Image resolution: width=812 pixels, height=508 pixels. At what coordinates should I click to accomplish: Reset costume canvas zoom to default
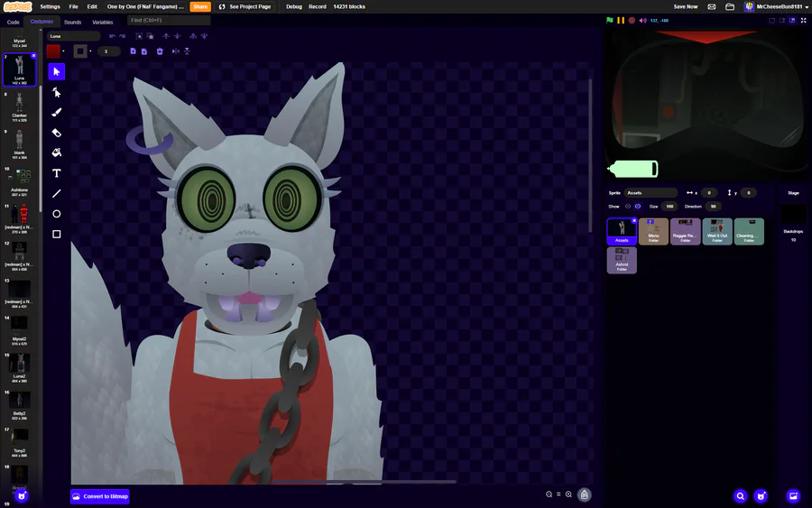558,494
